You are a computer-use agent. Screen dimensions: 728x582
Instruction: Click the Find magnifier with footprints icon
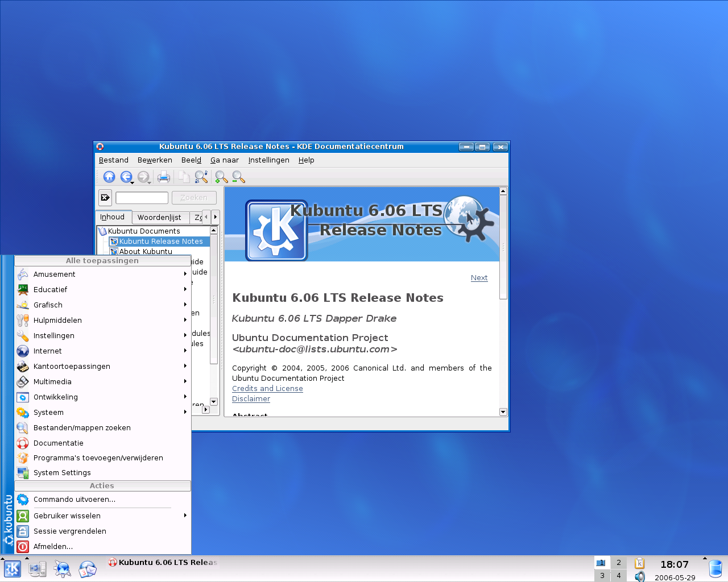pos(201,177)
